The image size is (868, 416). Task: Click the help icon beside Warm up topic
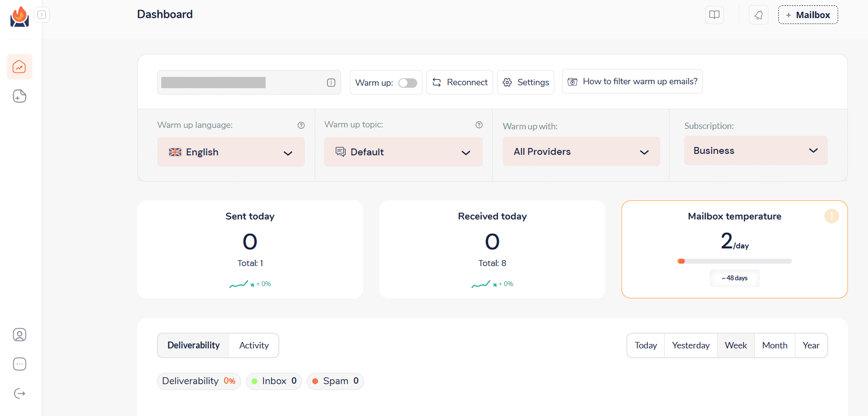(479, 125)
